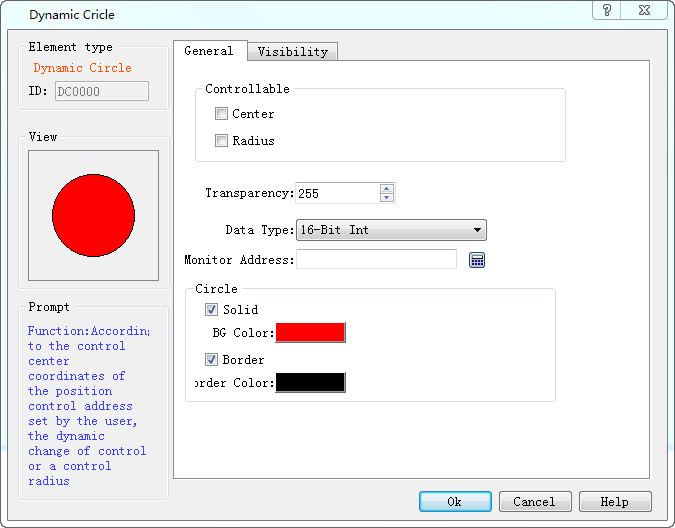Viewport: 675px width, 528px height.
Task: Click the Monitor Address input field
Action: [376, 259]
